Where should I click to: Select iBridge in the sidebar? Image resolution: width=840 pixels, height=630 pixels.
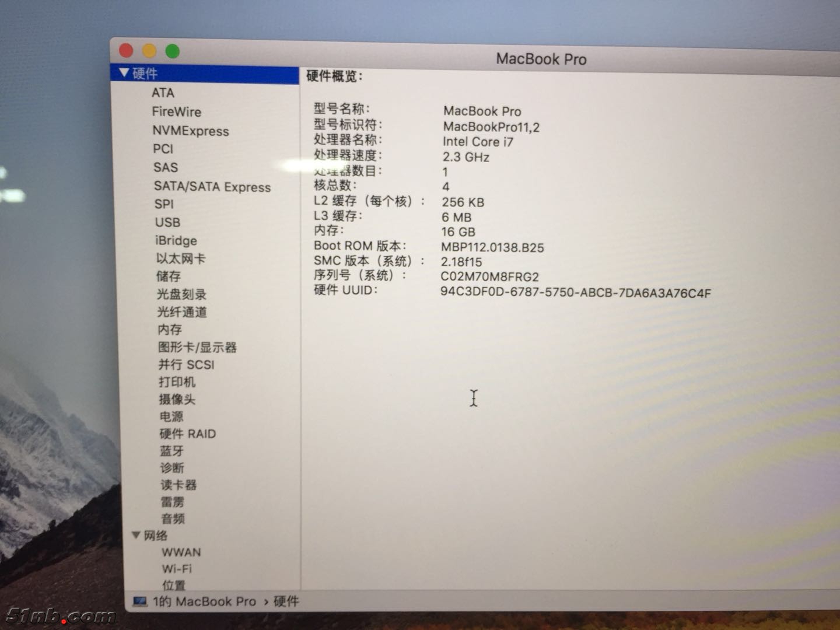click(176, 240)
